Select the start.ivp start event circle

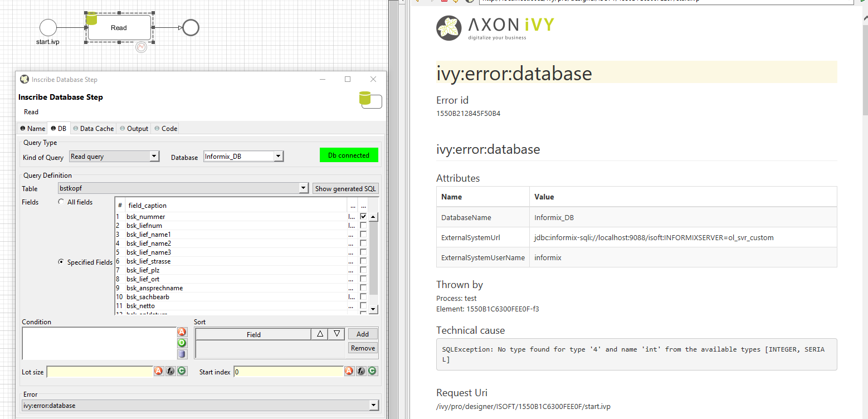48,27
